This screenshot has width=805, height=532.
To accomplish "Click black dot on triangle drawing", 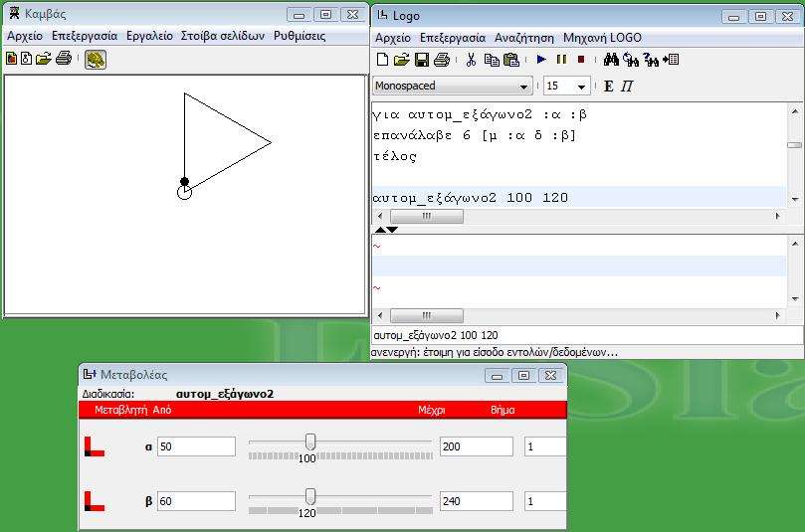I will [x=184, y=181].
